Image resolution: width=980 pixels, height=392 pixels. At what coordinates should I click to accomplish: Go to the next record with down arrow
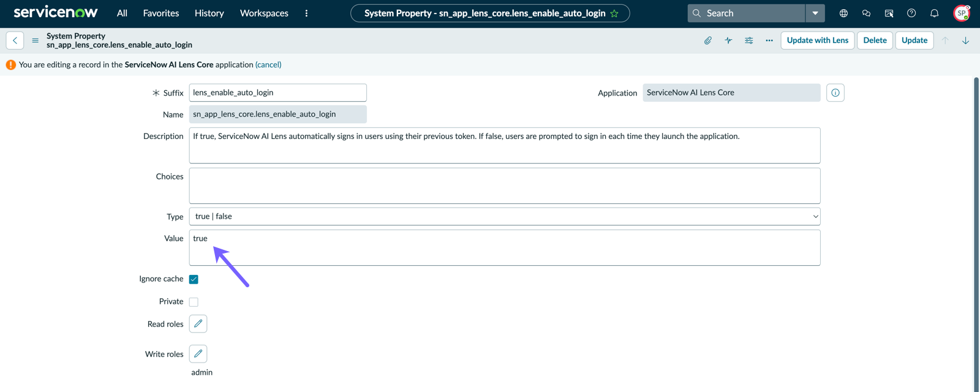click(x=965, y=40)
